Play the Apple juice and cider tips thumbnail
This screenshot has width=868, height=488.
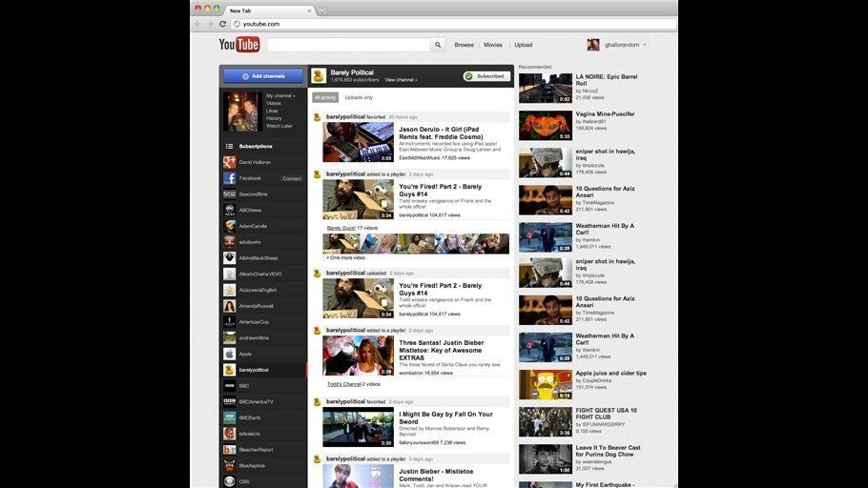(546, 384)
